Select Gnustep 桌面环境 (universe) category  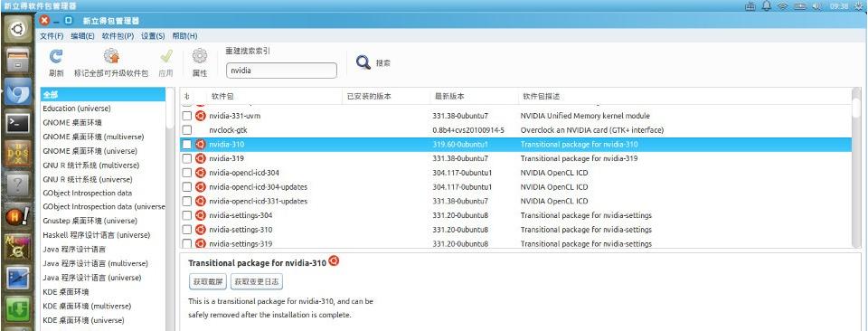103,221
